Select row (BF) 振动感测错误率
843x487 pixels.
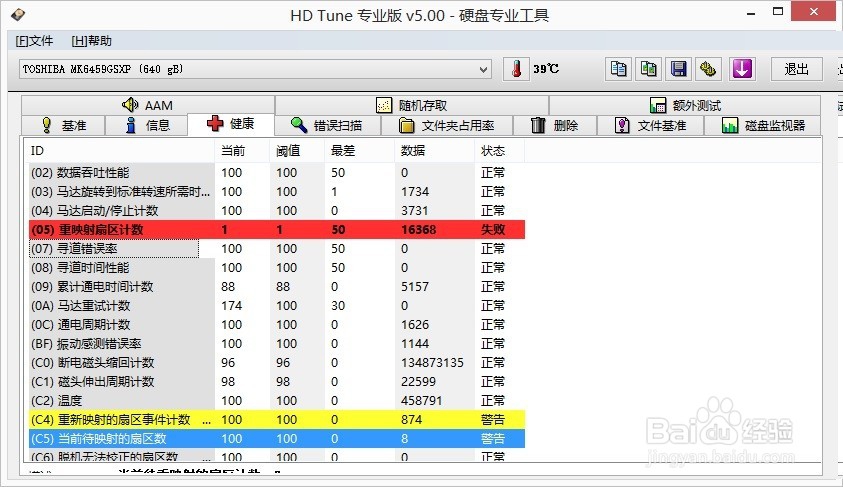[x=277, y=343]
